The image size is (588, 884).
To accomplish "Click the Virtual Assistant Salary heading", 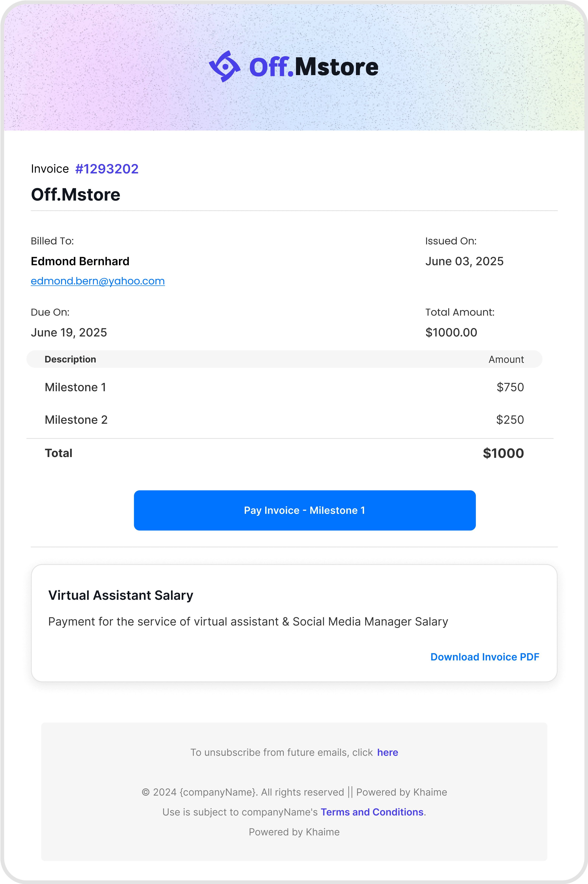I will click(x=121, y=595).
